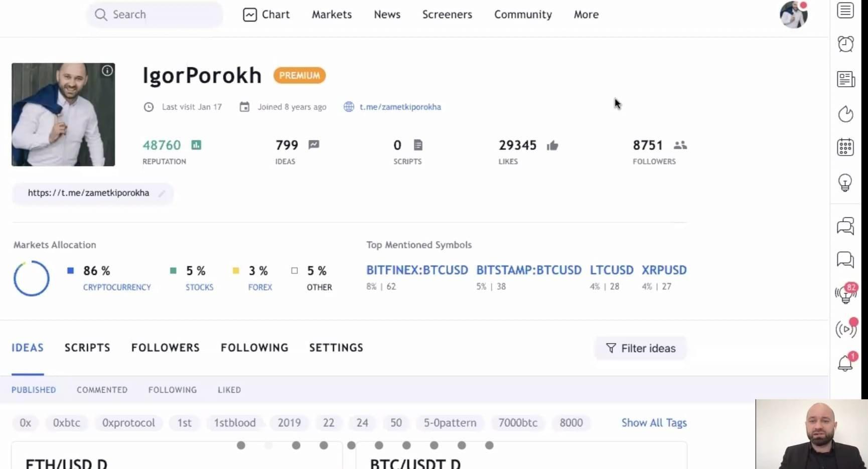Open the notifications bell icon
Image resolution: width=868 pixels, height=469 pixels.
845,363
